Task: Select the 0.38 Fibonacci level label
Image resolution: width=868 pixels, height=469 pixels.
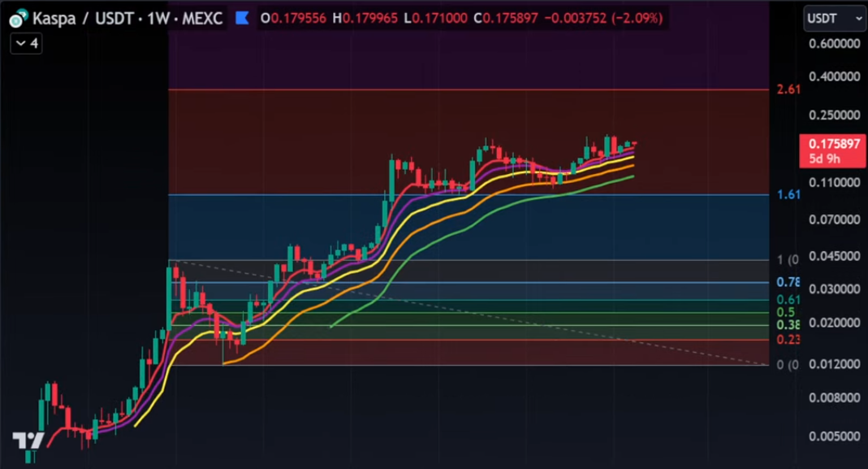Action: pyautogui.click(x=788, y=325)
